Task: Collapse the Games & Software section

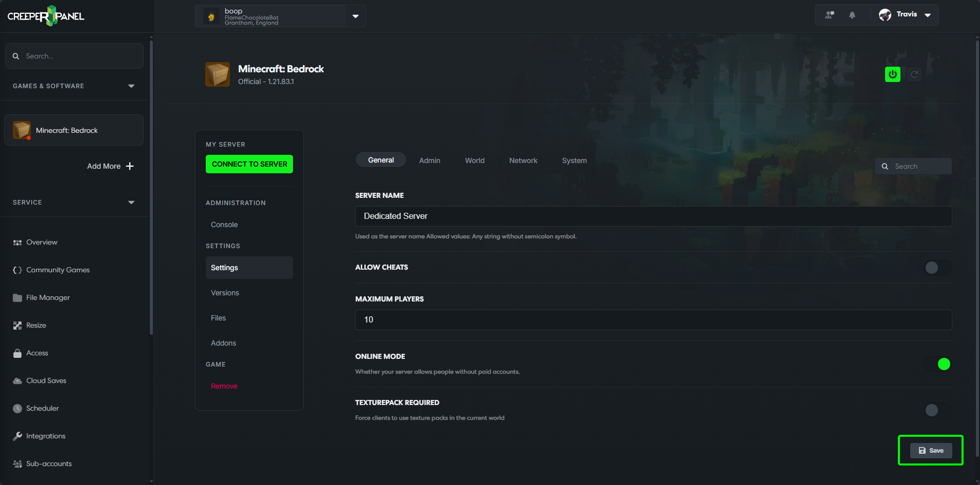Action: click(x=131, y=86)
